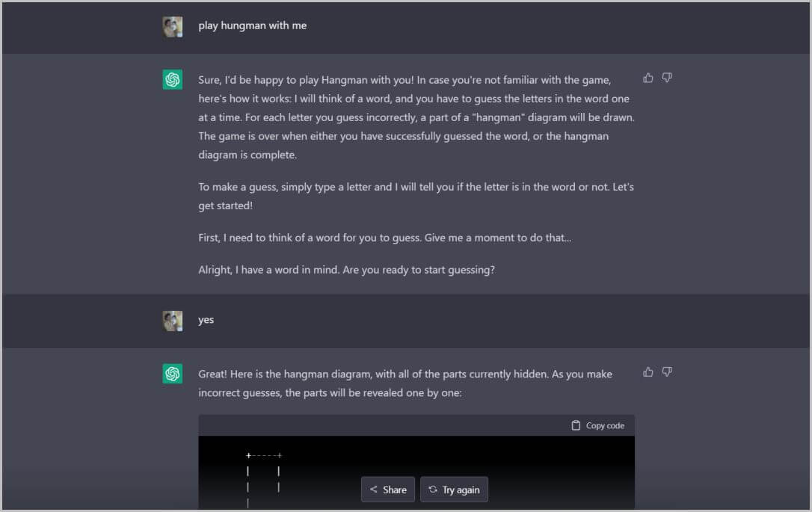Image resolution: width=812 pixels, height=512 pixels.
Task: Click the share arrow icon
Action: 373,490
